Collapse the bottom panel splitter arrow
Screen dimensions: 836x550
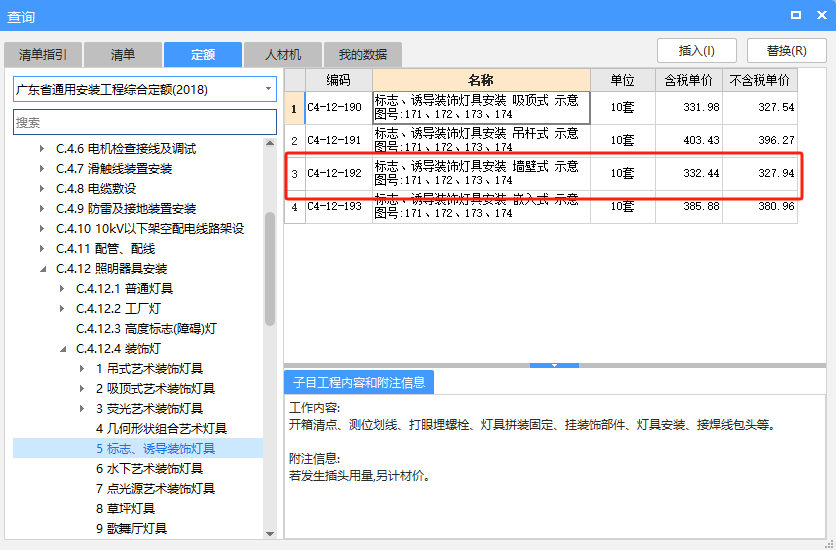coord(554,366)
